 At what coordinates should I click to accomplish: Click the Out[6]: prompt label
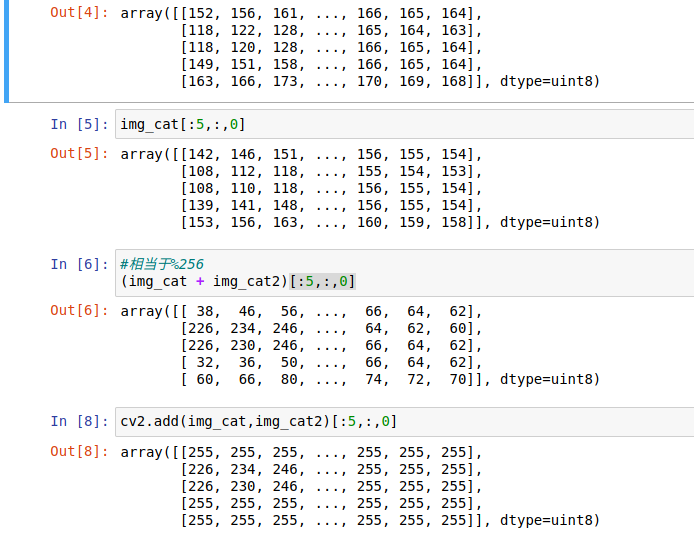click(79, 310)
